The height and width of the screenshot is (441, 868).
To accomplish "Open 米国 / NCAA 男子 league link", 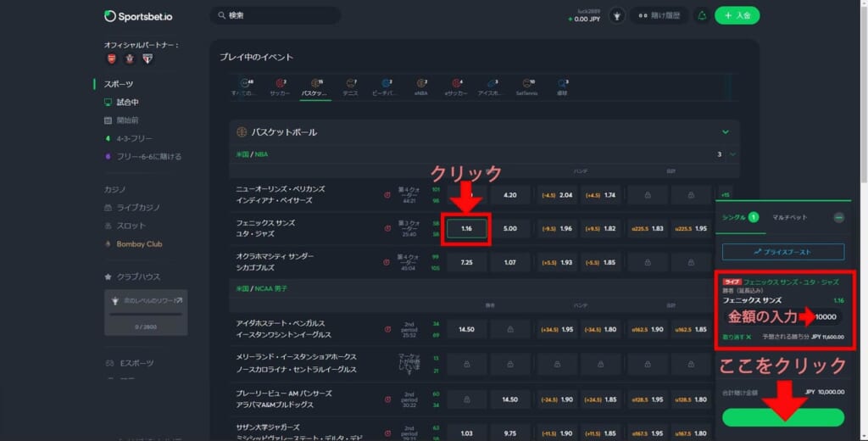I will pos(261,288).
